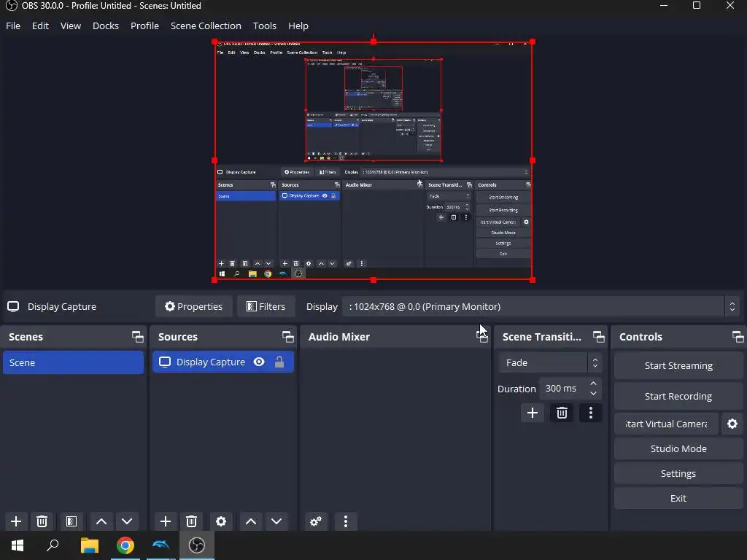Move scene up with arrow
The width and height of the screenshot is (747, 560).
[x=101, y=521]
